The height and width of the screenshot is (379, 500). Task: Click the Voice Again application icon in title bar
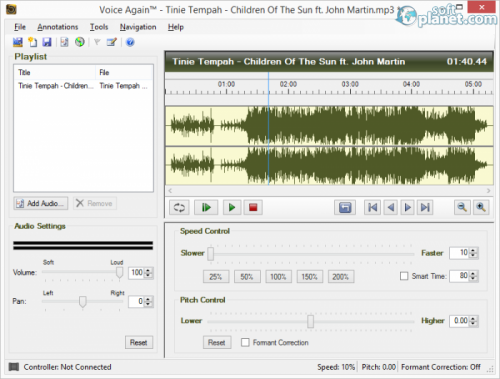pos(11,10)
